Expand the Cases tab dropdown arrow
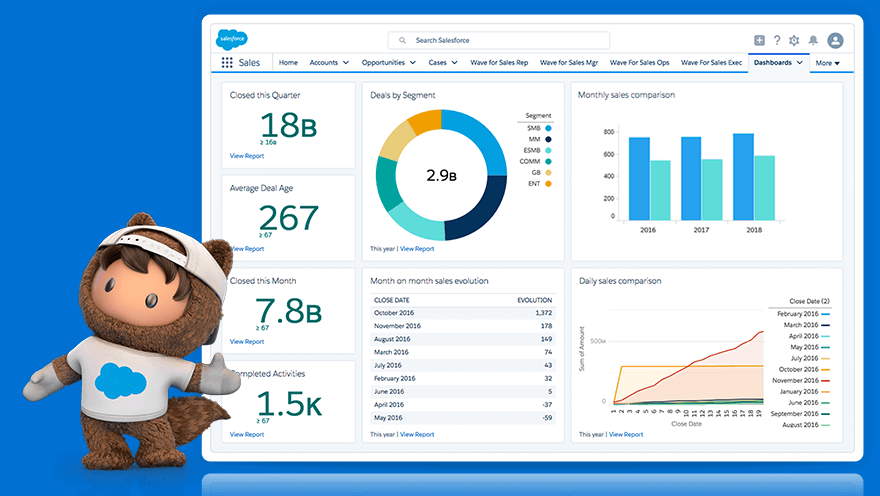 click(x=455, y=63)
